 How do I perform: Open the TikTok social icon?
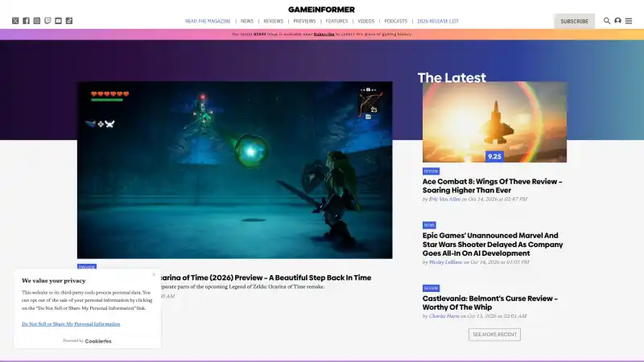[x=69, y=21]
